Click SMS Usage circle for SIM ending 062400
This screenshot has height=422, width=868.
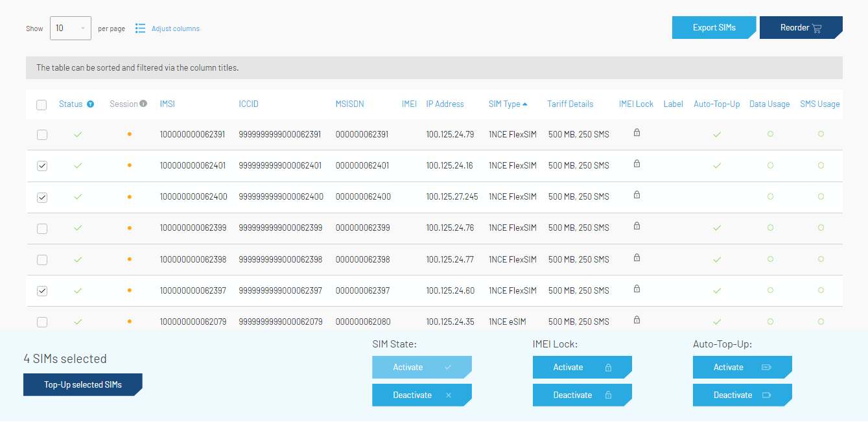pyautogui.click(x=821, y=196)
